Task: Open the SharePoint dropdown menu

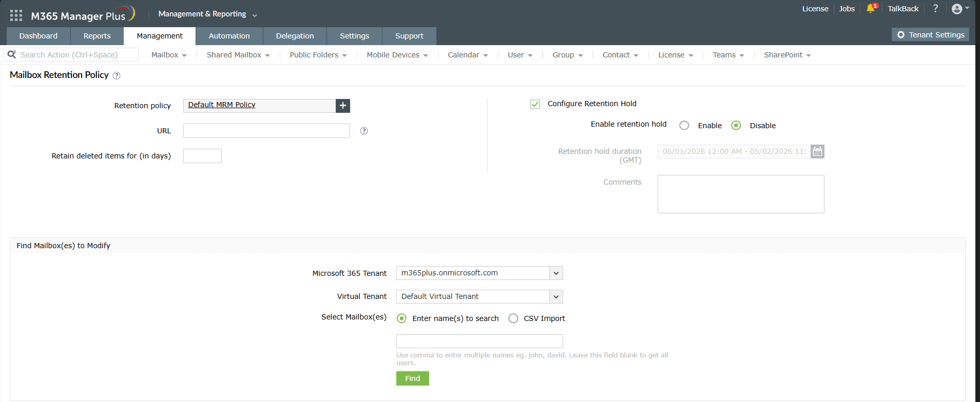Action: [787, 55]
